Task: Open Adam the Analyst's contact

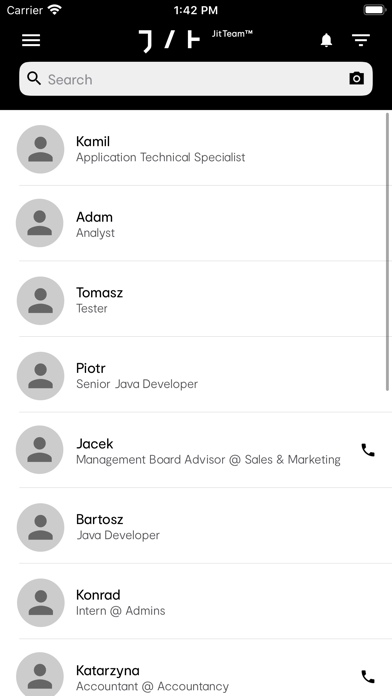Action: point(196,223)
